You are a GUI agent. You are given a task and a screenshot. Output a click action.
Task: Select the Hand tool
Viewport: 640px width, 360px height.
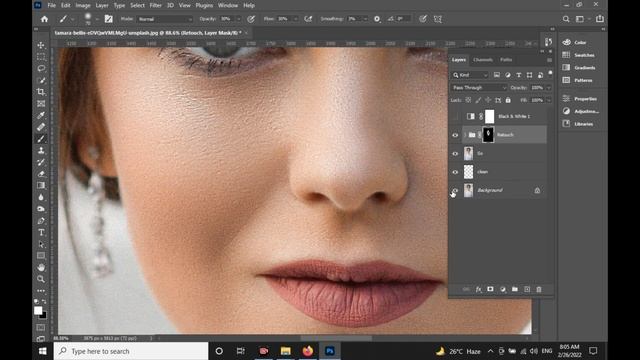coord(41,268)
